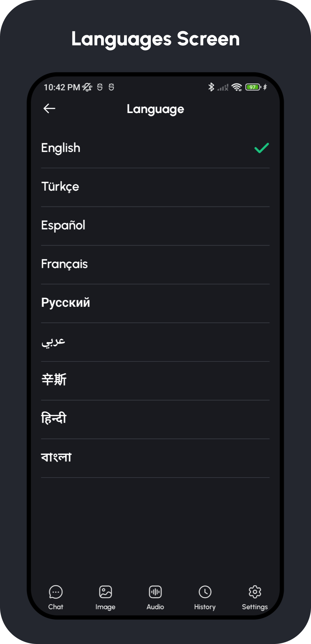Screen dimensions: 311x644
Task: Select English as the language
Action: click(x=61, y=148)
